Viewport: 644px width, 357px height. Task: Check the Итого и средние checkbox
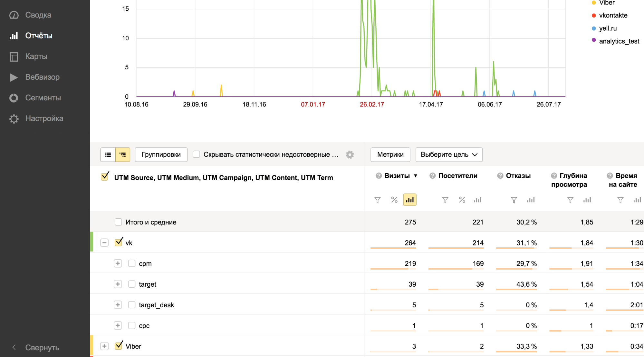coord(118,222)
